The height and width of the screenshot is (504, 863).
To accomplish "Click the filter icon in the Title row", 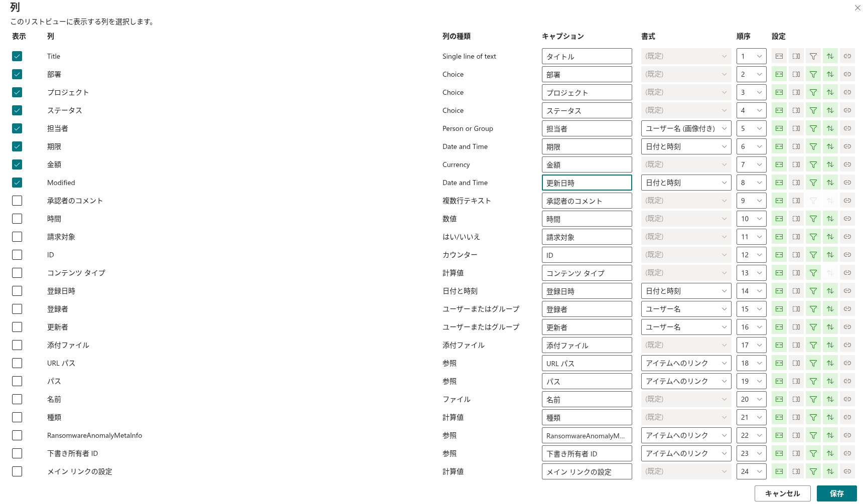I will click(813, 56).
